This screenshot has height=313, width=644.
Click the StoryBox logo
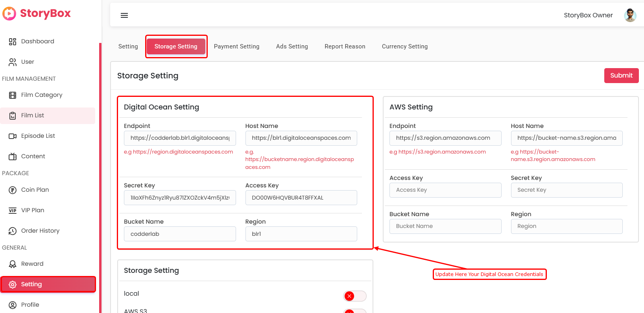click(37, 13)
